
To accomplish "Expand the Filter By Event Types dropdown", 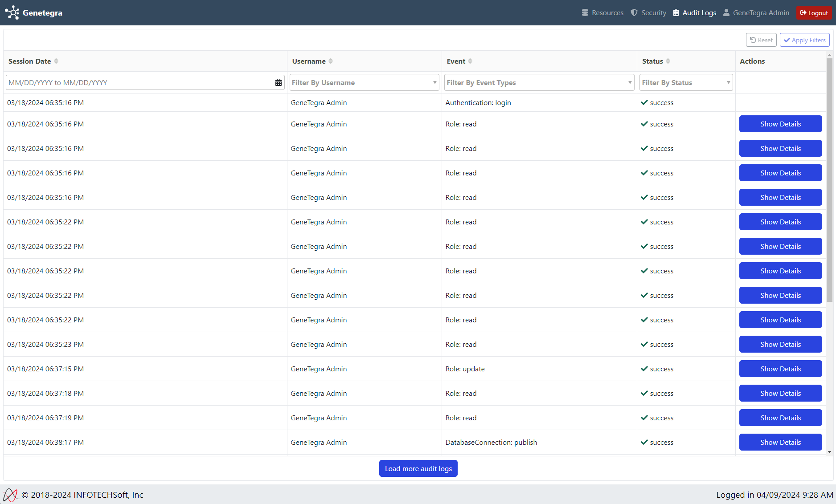I will (539, 82).
